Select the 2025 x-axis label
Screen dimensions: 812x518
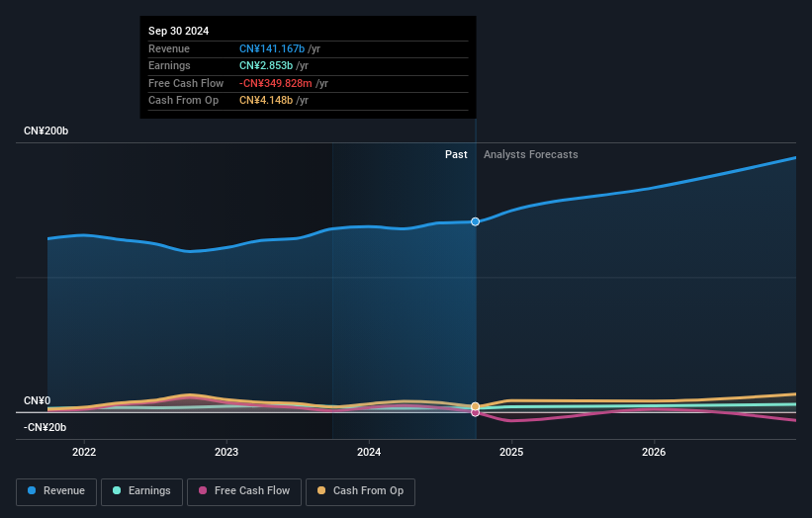click(511, 452)
